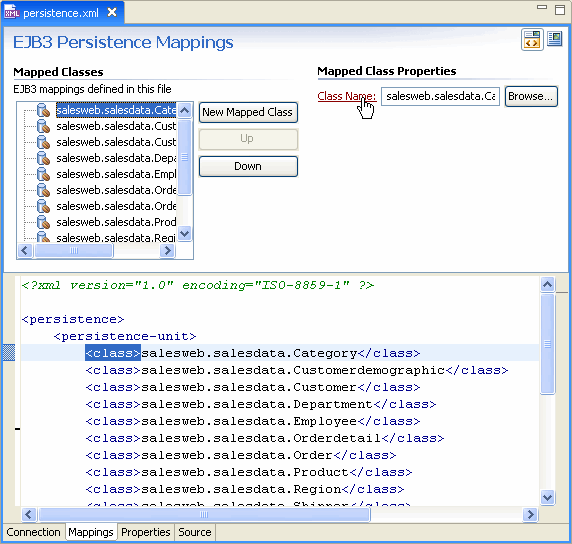Click the persistence.xml tab title

[x=61, y=13]
